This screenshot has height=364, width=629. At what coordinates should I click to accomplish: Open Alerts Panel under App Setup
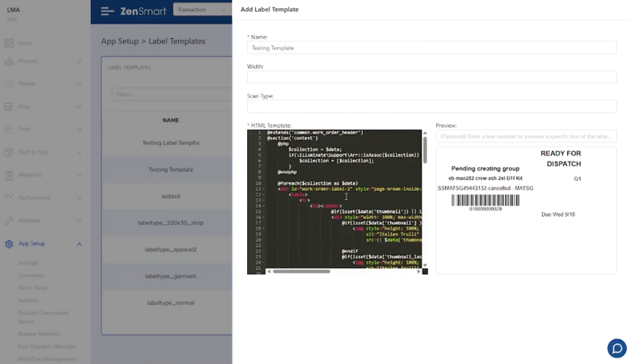[33, 288]
